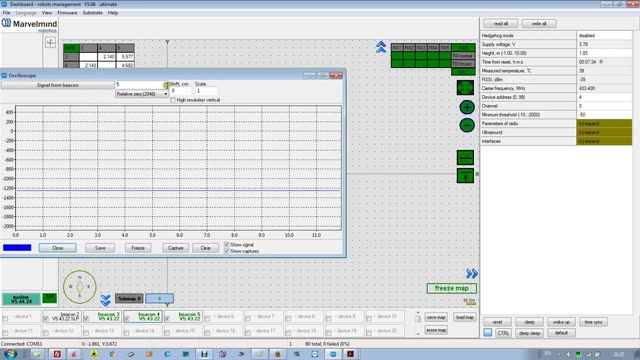Click the RX1 cell in receiver table

397,48
